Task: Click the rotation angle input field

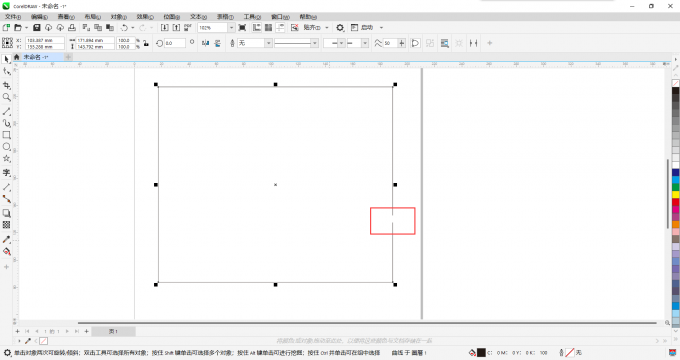Action: [x=175, y=43]
